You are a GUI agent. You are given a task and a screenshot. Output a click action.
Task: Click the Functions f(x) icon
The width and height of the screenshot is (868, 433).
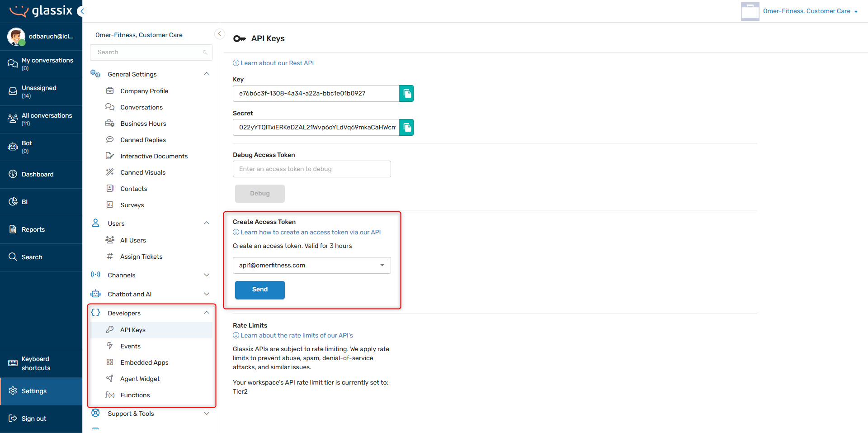pyautogui.click(x=110, y=395)
